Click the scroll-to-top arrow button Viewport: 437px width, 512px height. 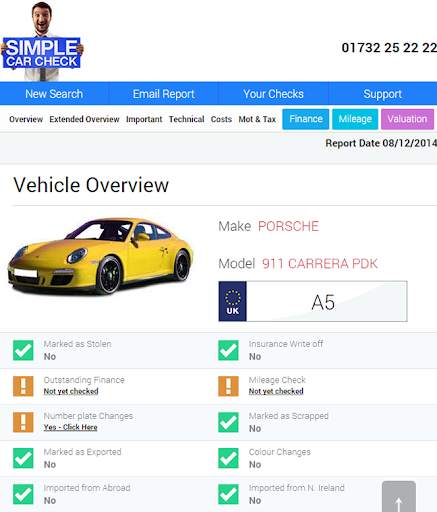coord(399,497)
